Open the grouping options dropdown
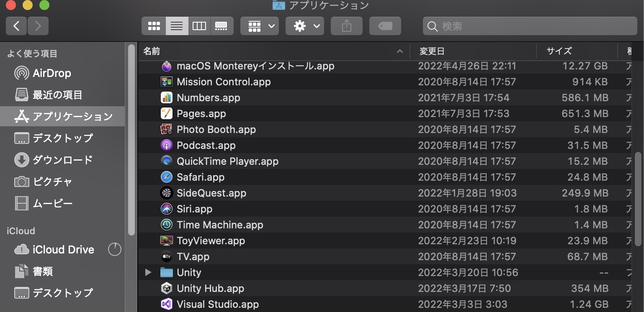The width and height of the screenshot is (644, 312). [259, 26]
